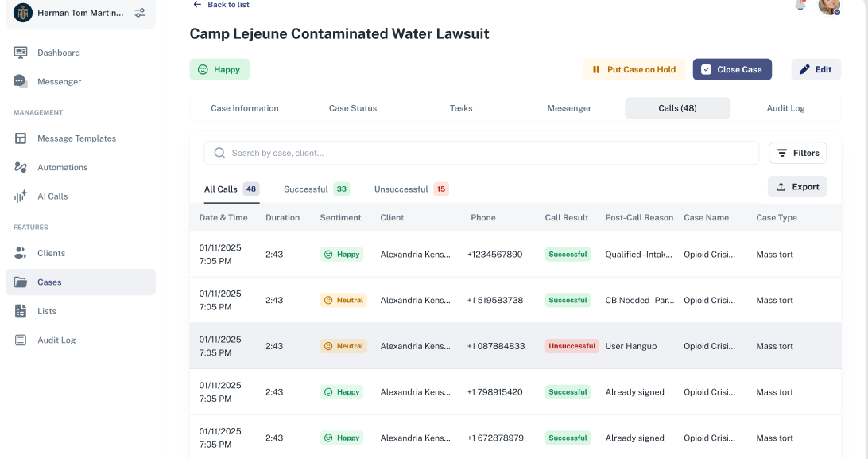Viewport: 868px width, 459px height.
Task: Click Put Case on Hold
Action: point(634,70)
